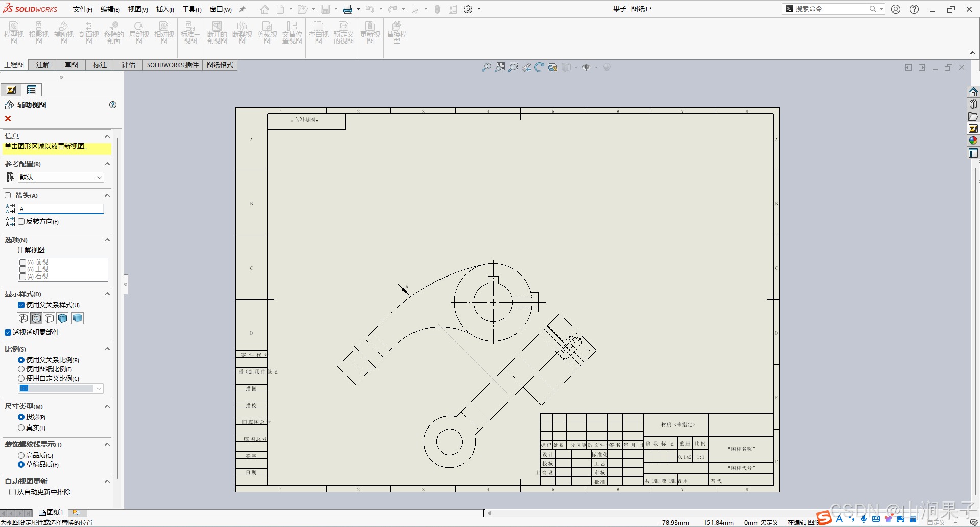The image size is (980, 527).
Task: Open the options gear in the top toolbar
Action: coord(468,9)
